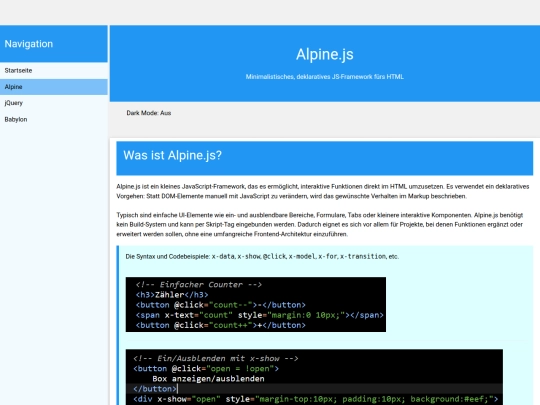Click 'Box anzeigen/ausblenden' code text
540x405 pixels.
tap(208, 379)
